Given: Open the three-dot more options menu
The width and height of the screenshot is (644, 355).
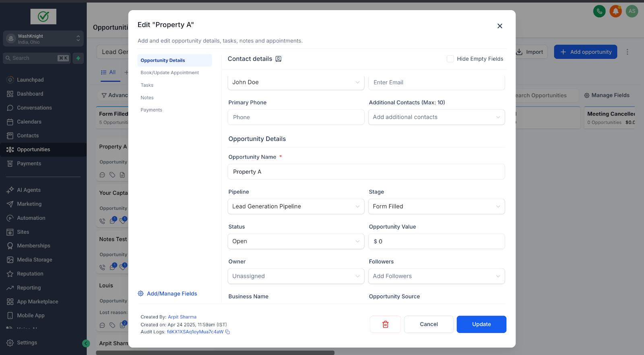Looking at the screenshot, I should [x=627, y=52].
